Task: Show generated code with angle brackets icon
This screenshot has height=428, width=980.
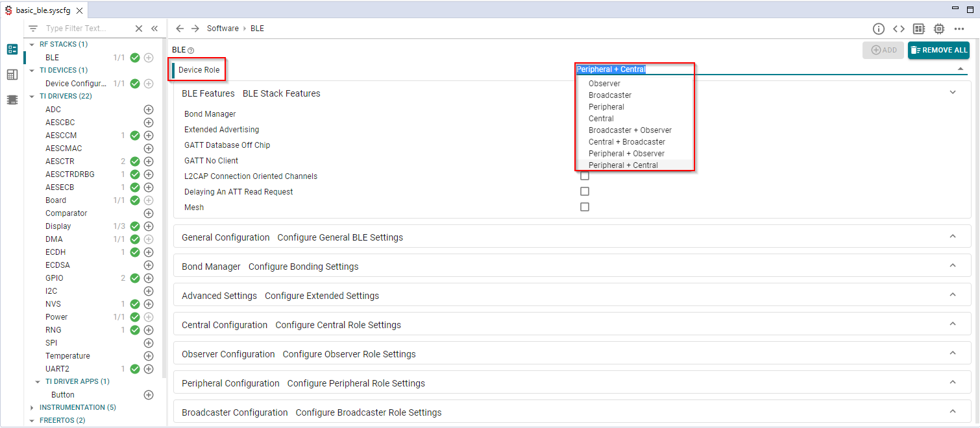Action: [899, 29]
